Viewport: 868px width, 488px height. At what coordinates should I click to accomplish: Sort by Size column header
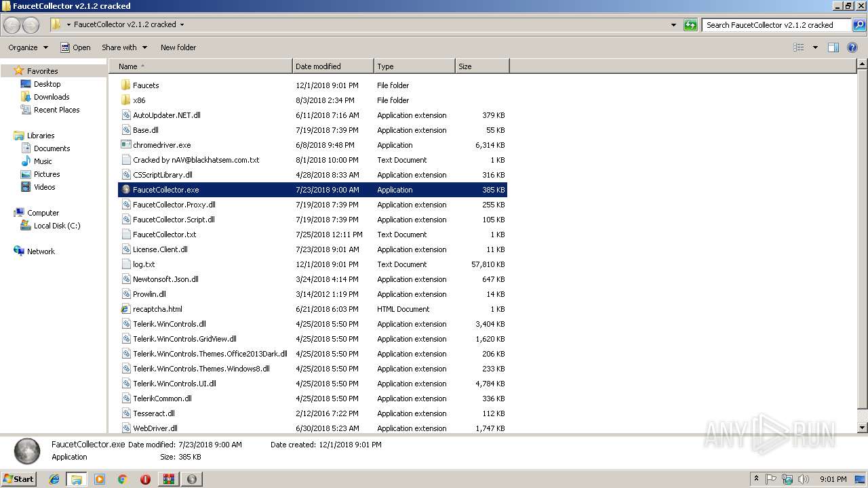pyautogui.click(x=482, y=66)
